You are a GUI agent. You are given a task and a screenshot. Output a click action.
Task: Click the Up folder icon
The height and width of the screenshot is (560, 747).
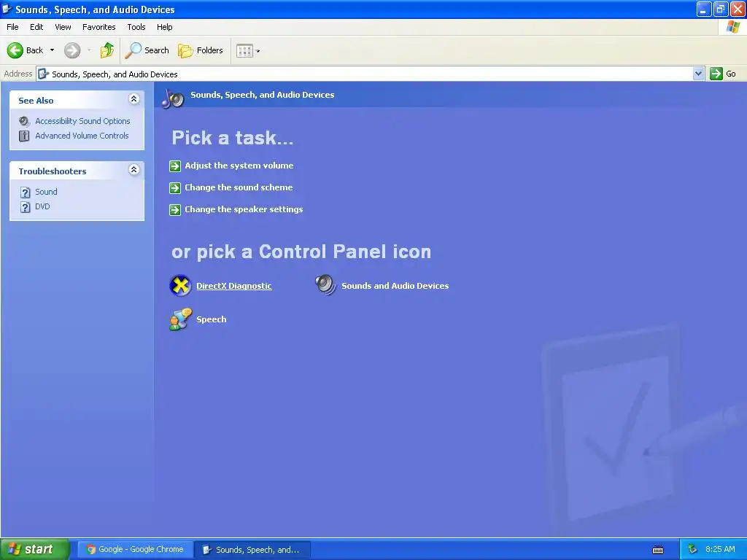click(x=107, y=50)
